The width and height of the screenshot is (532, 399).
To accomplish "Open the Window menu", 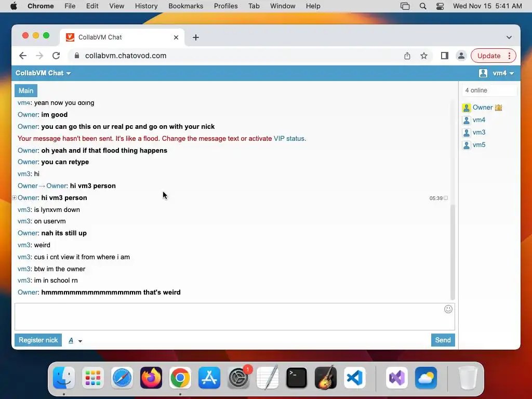I will click(283, 6).
